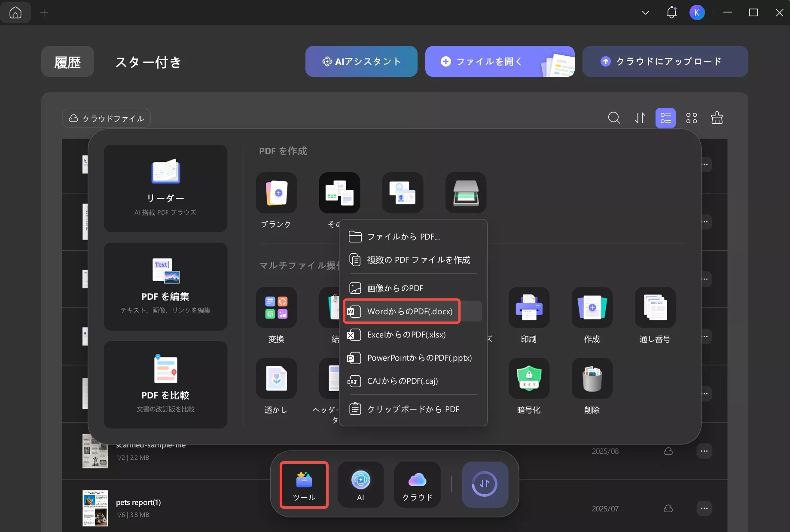Click the sync transfer circle button
The height and width of the screenshot is (532, 790).
tap(485, 484)
